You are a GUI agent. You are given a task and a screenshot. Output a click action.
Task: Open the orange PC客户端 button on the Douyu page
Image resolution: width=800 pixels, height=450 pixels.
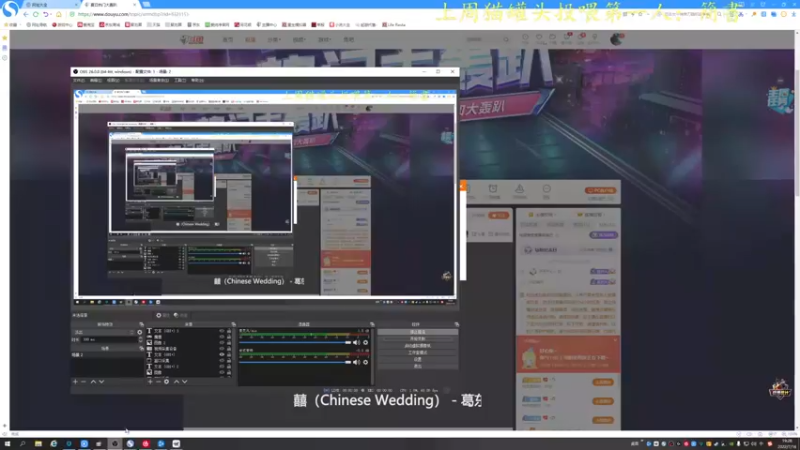coord(601,190)
